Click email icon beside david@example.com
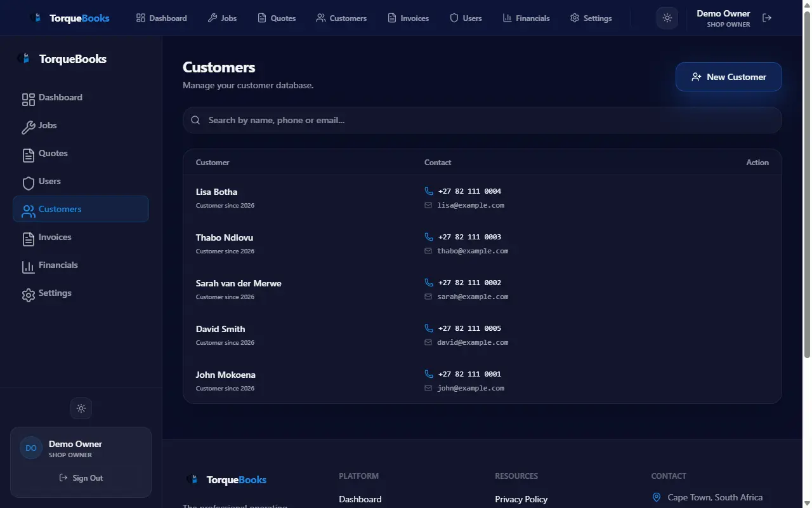 (x=428, y=342)
